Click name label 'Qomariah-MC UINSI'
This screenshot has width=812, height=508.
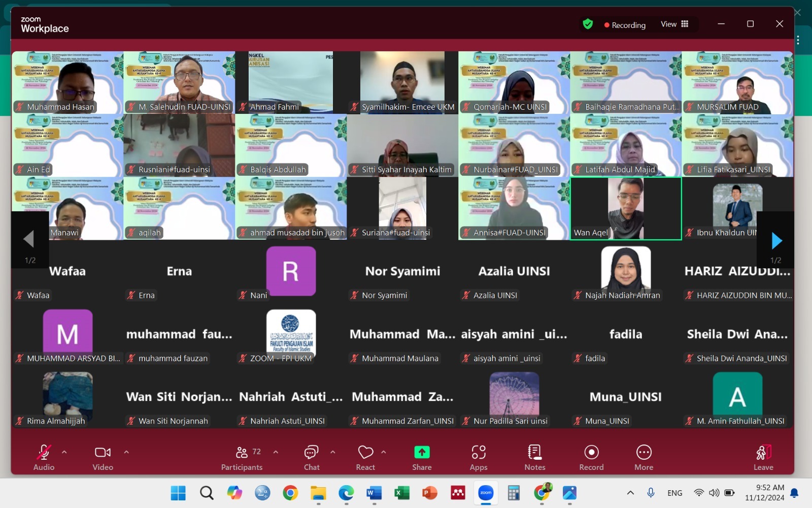pyautogui.click(x=510, y=107)
